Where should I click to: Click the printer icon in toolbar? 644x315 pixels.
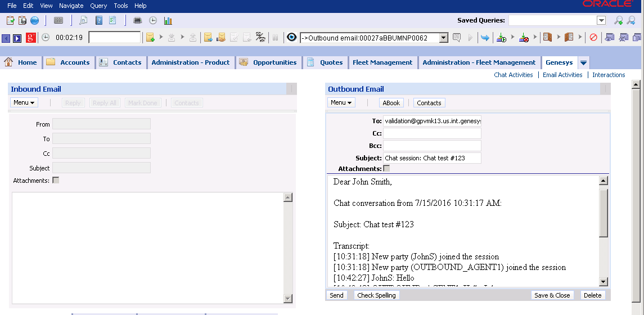click(137, 21)
